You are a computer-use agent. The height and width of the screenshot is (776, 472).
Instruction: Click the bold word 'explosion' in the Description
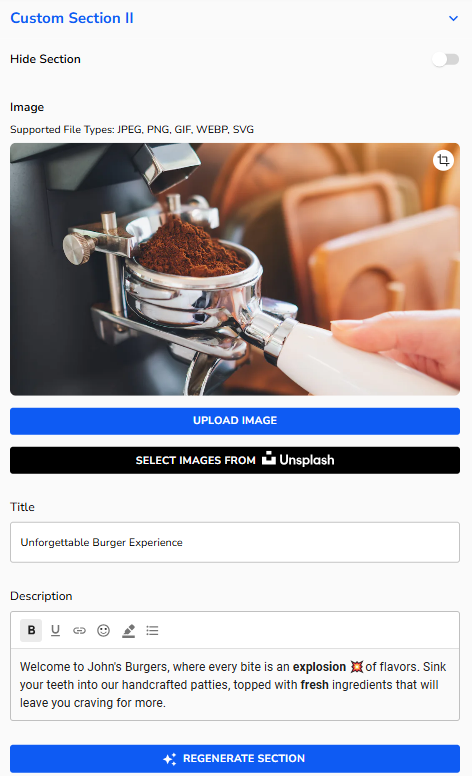[319, 667]
